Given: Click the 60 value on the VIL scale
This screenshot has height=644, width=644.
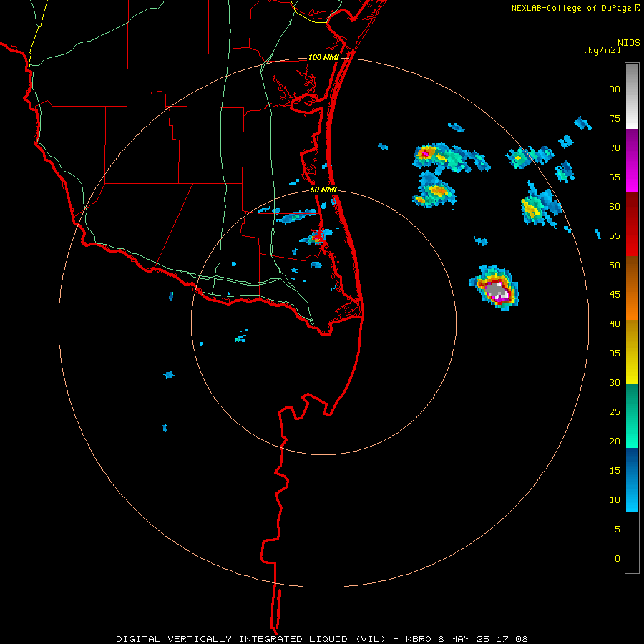Looking at the screenshot, I should point(615,207).
